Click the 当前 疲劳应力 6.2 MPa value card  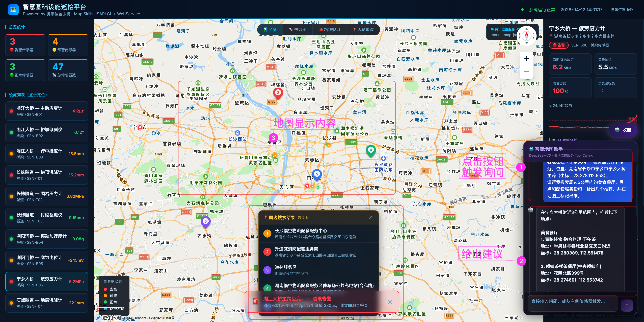570,64
